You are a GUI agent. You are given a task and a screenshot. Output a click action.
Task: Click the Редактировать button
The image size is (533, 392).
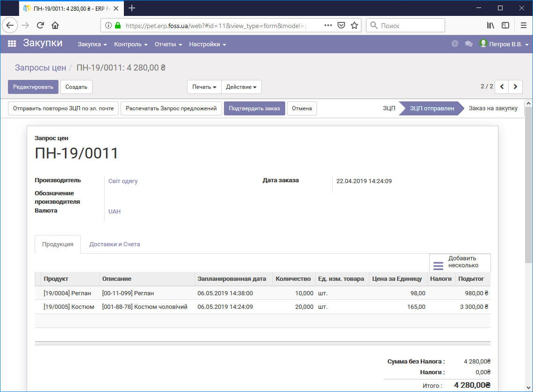[x=33, y=87]
